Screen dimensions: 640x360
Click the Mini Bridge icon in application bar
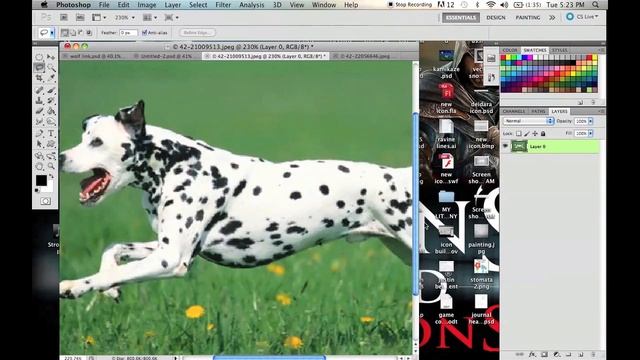(80, 18)
